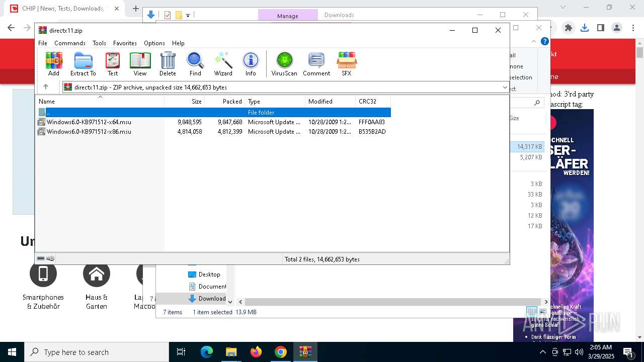This screenshot has width=644, height=362.
Task: Open Chrome three-dot menu
Action: coord(632,28)
